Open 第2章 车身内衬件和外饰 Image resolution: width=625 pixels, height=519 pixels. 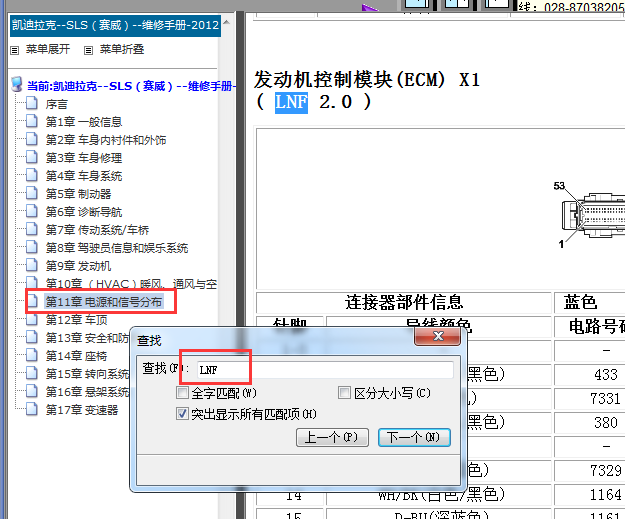pos(106,140)
